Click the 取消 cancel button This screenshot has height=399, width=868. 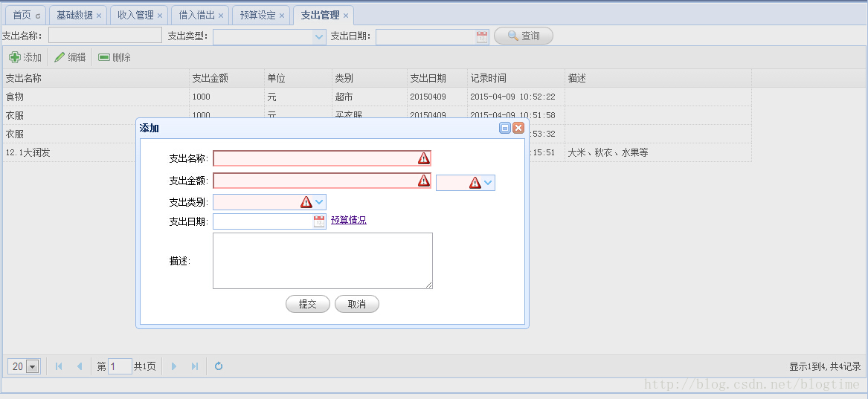(357, 304)
